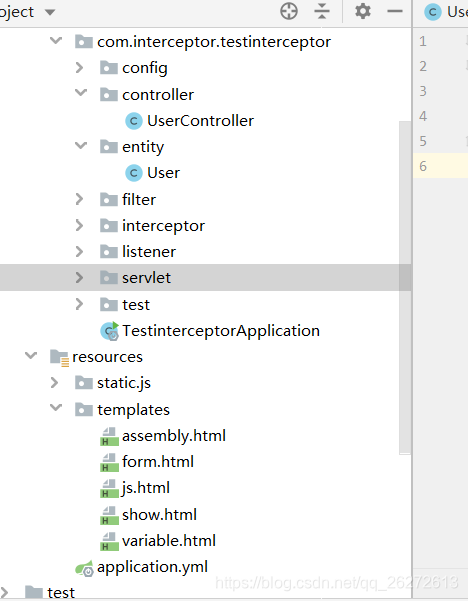
Task: Click line number 3 in editor gutter
Action: click(x=423, y=91)
